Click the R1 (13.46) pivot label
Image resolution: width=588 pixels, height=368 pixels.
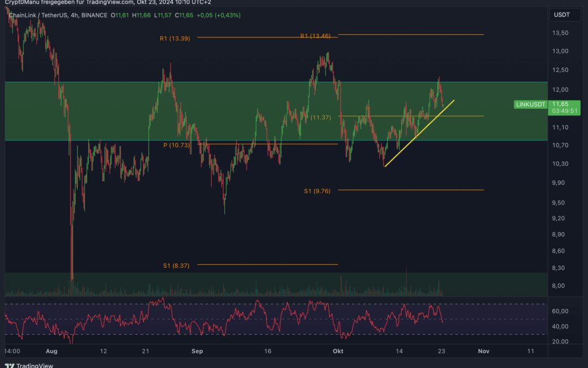click(x=315, y=36)
